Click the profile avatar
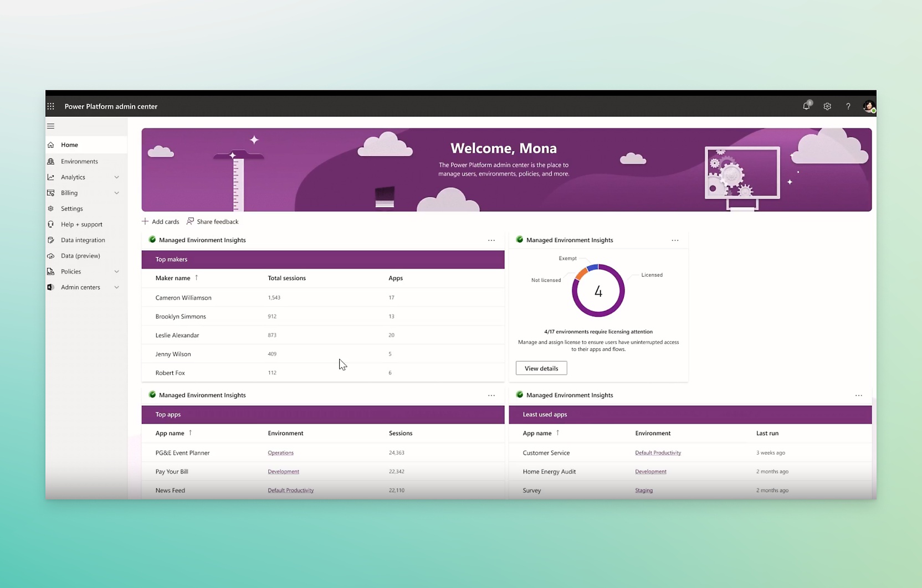The image size is (922, 588). 868,106
